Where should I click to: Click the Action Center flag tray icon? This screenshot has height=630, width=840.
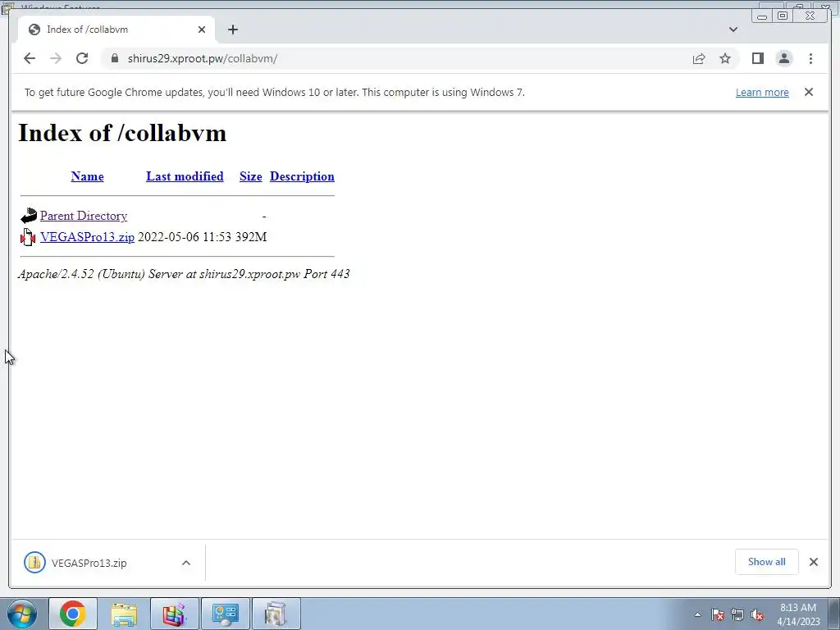(718, 615)
